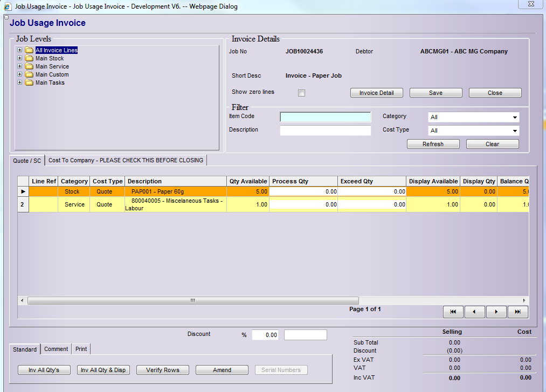The height and width of the screenshot is (392, 546).
Task: Expand the Main Service tree node
Action: tap(20, 66)
